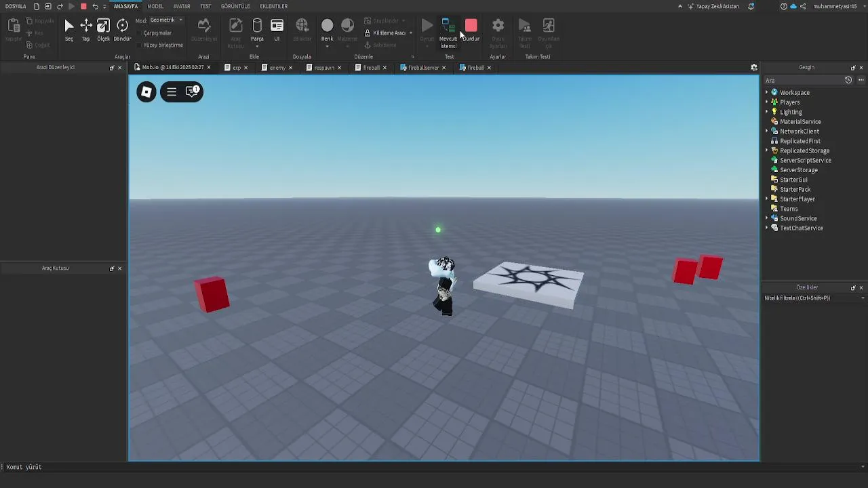Switch to the GÖRÜNTÜLE ribbon tab
Screen dimensions: 868x488
236,6
